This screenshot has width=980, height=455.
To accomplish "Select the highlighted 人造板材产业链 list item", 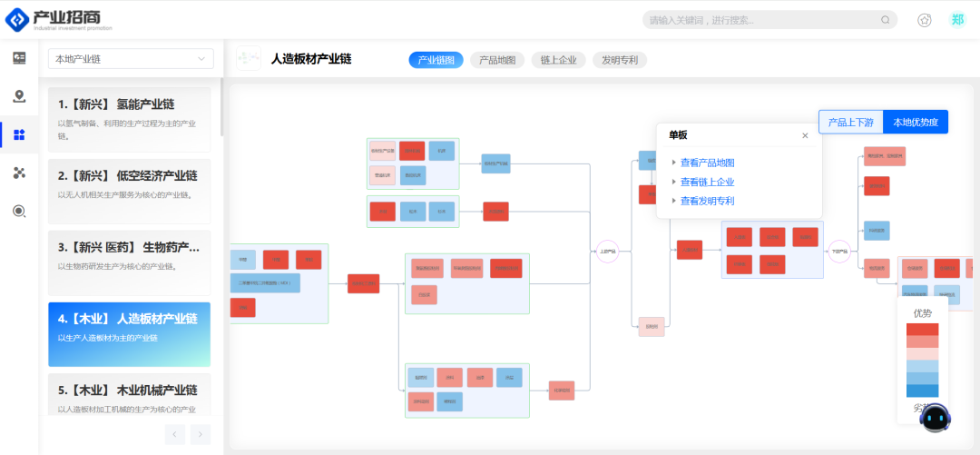I will coord(130,334).
